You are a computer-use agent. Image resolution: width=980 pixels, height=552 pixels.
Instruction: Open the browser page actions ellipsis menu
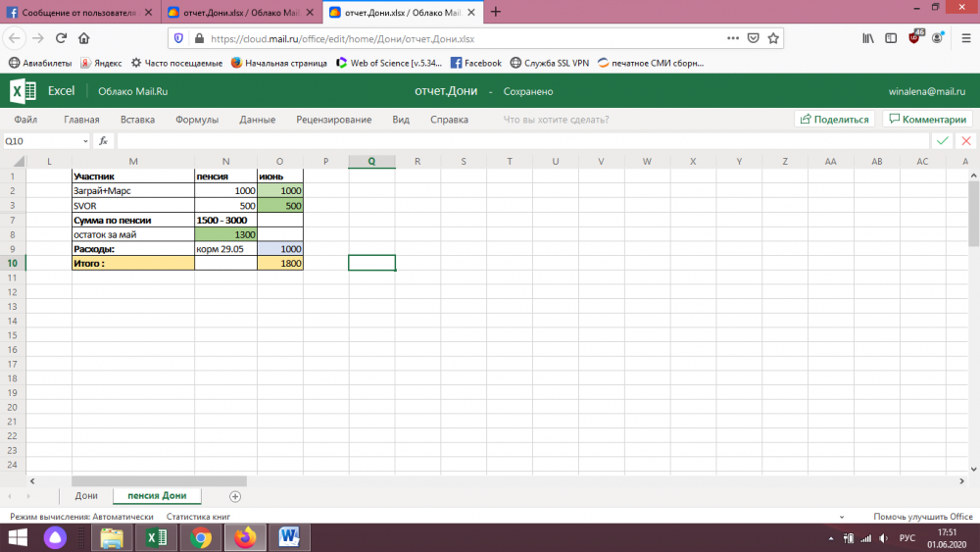coord(733,38)
